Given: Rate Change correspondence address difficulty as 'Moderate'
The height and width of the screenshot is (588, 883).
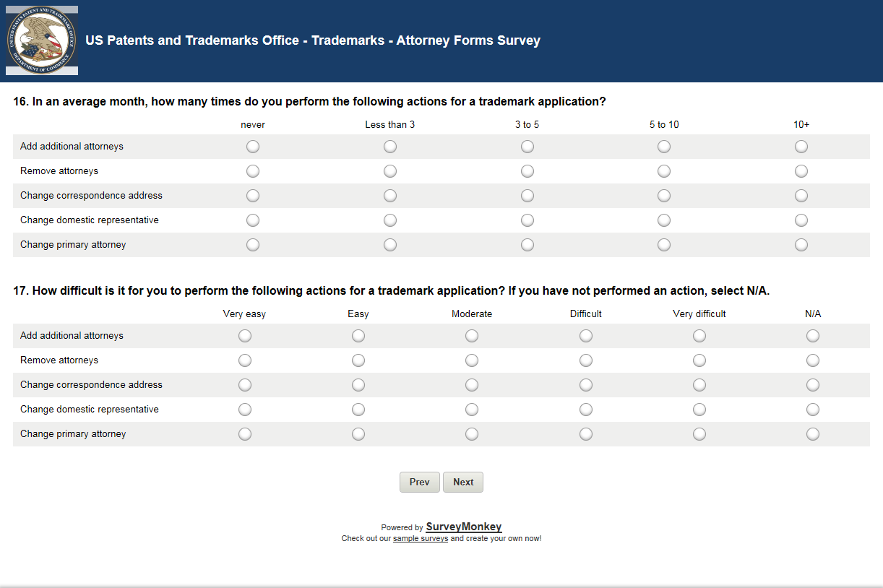Looking at the screenshot, I should pos(472,385).
